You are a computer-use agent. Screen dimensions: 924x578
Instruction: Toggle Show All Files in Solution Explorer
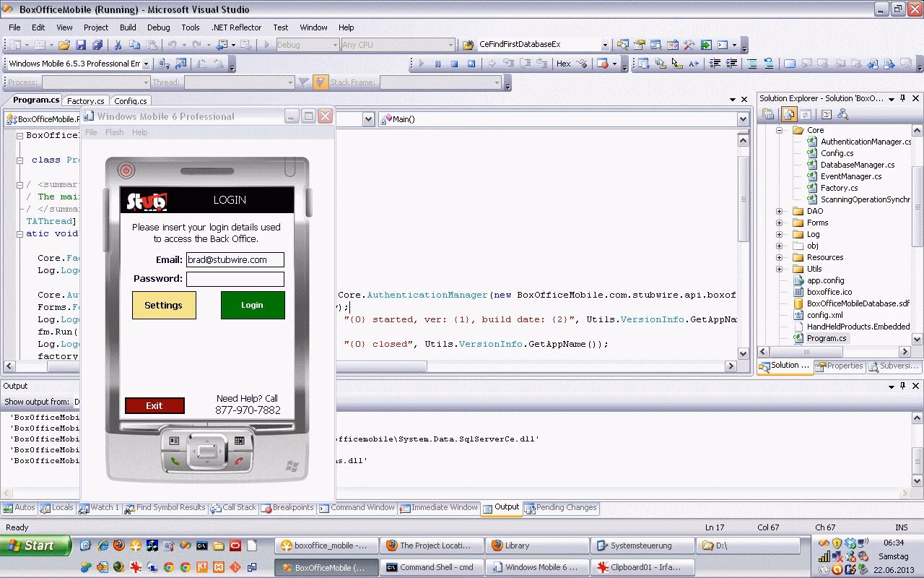[x=789, y=114]
